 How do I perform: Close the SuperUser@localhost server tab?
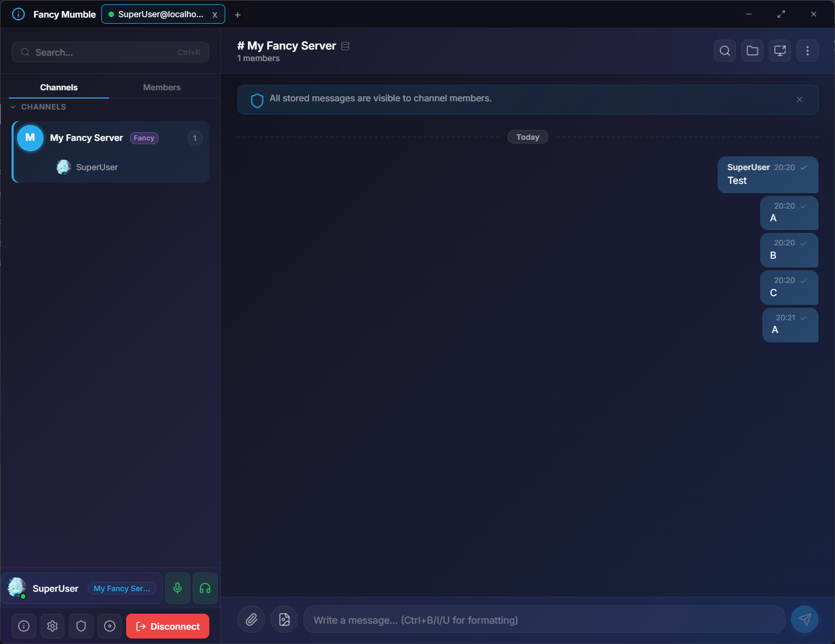coord(215,15)
